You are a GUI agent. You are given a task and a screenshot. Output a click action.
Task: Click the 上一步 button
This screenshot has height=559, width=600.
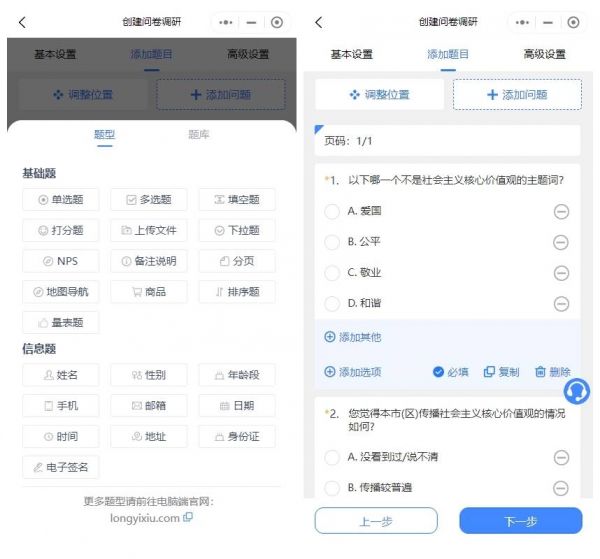(x=376, y=521)
